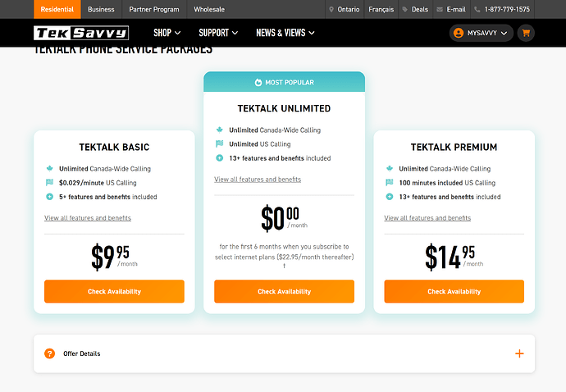566x392 pixels.
Task: Click the orange question mark icon in Offer Details
Action: coord(50,353)
